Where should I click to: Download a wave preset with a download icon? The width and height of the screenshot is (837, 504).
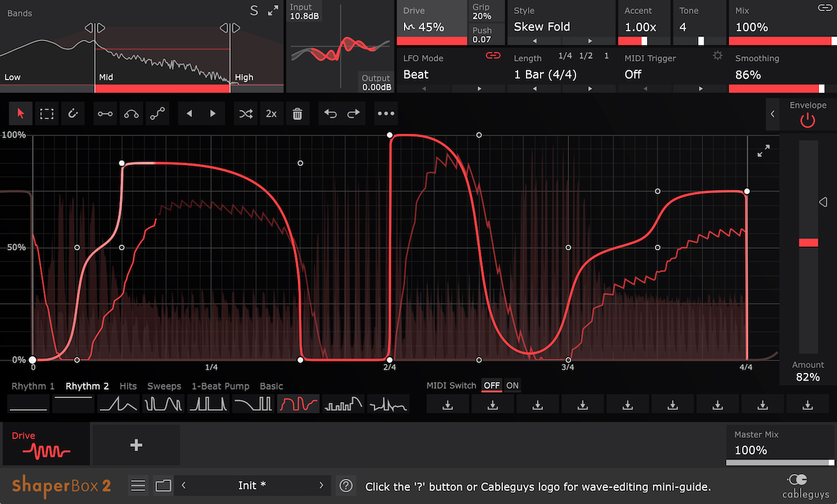[x=447, y=404]
